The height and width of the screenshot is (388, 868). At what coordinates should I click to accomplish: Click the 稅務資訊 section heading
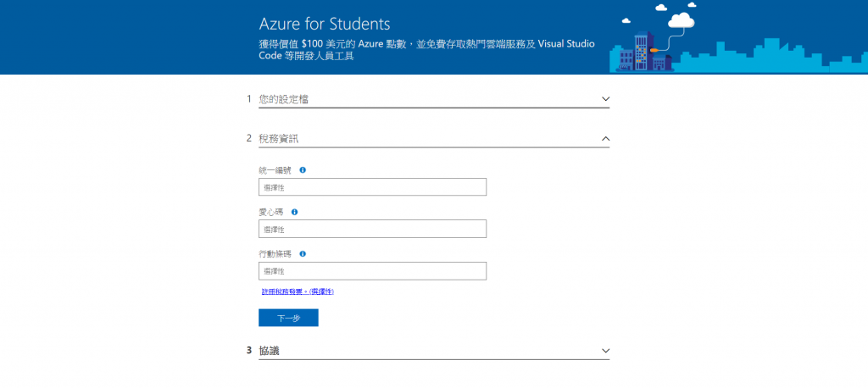(x=278, y=138)
